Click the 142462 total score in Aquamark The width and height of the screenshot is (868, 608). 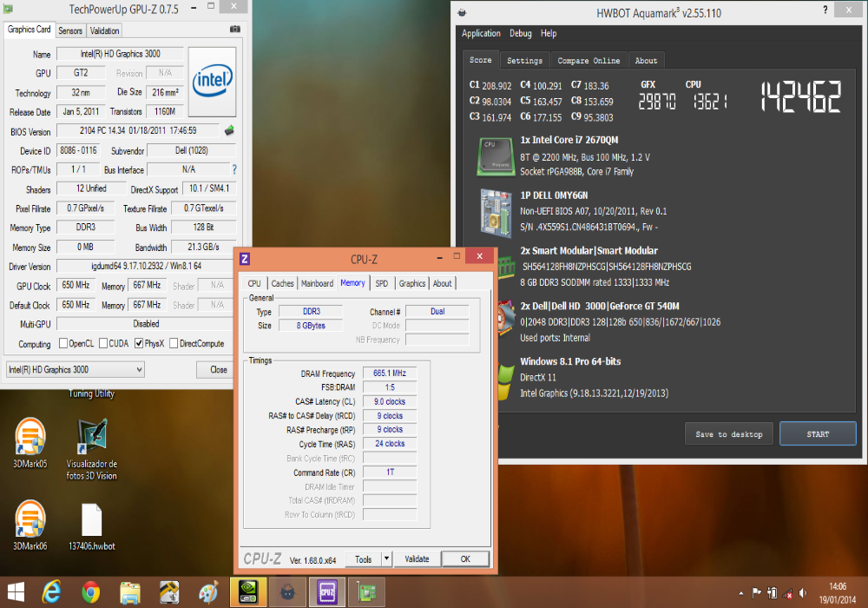point(801,96)
